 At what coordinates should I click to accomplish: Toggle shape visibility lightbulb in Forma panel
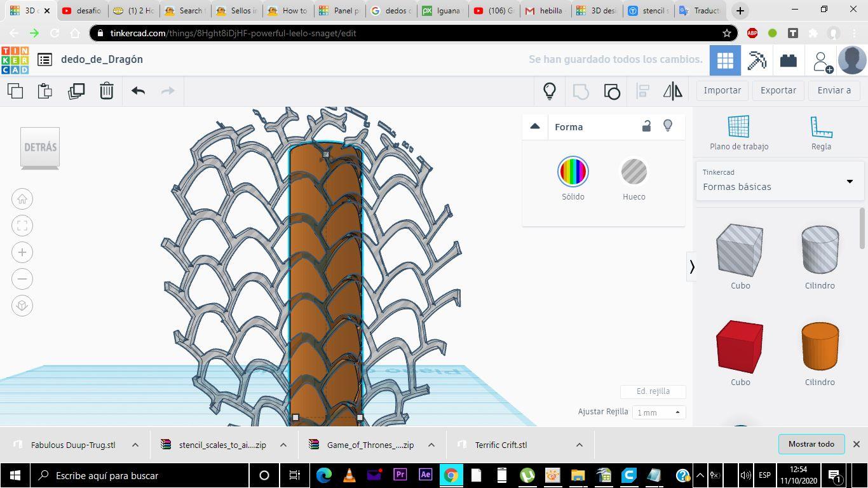coord(668,126)
